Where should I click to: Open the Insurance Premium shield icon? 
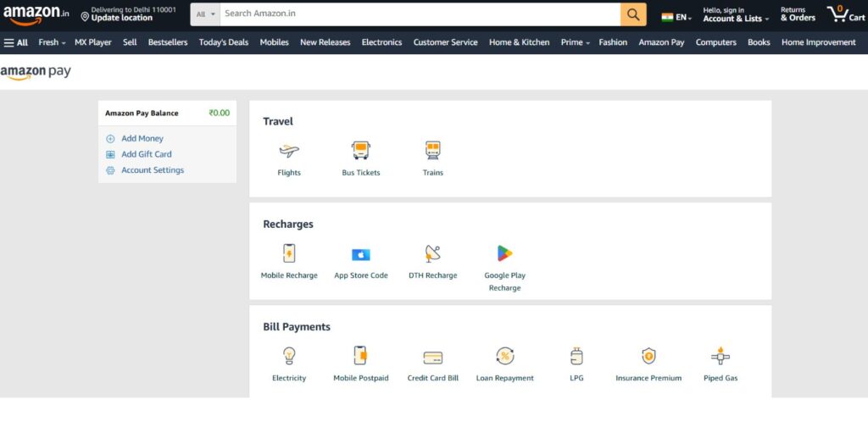pyautogui.click(x=648, y=356)
